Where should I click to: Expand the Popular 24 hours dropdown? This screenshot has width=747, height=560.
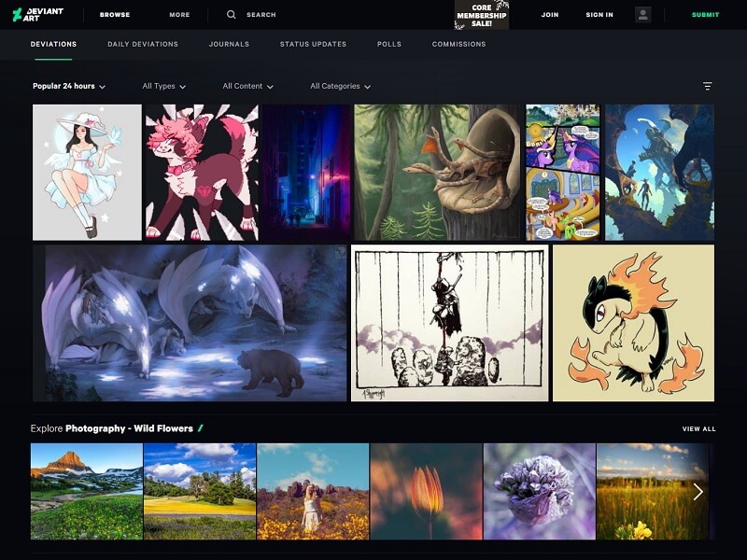[x=69, y=86]
